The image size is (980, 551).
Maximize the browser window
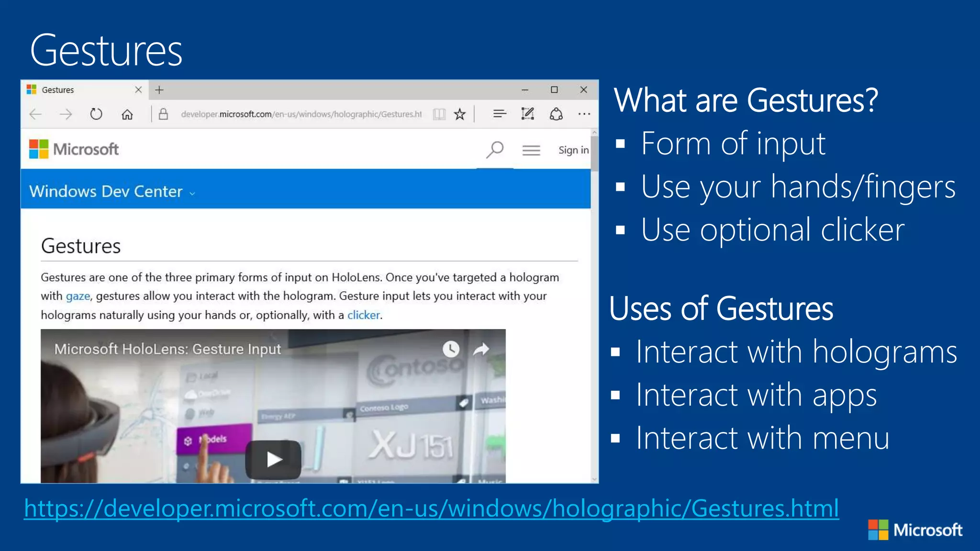(x=554, y=90)
